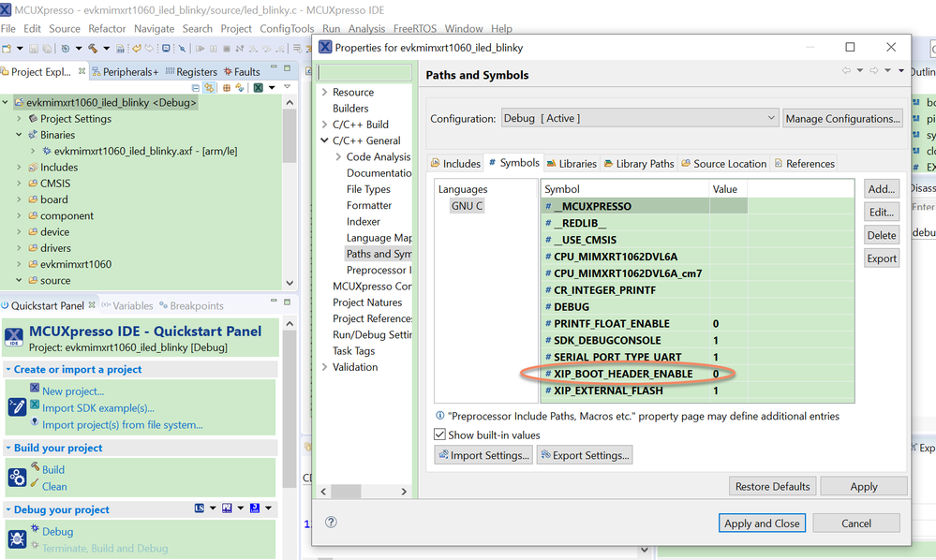This screenshot has height=560, width=936.
Task: Expand the CMSIS folder in Project Explorer
Action: pyautogui.click(x=19, y=184)
